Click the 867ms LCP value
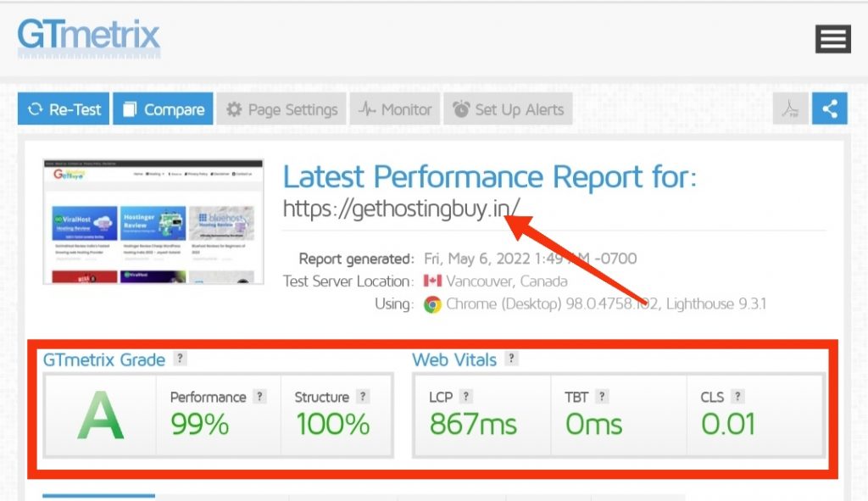This screenshot has height=501, width=868. tap(473, 425)
